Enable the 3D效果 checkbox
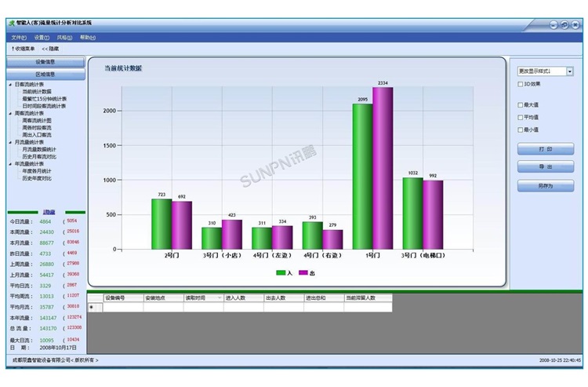This screenshot has width=588, height=387. coord(521,84)
